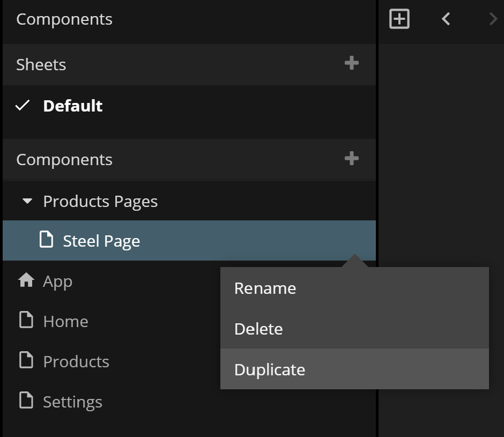This screenshot has height=437, width=504.
Task: Go back with the left chevron arrow
Action: 446,19
